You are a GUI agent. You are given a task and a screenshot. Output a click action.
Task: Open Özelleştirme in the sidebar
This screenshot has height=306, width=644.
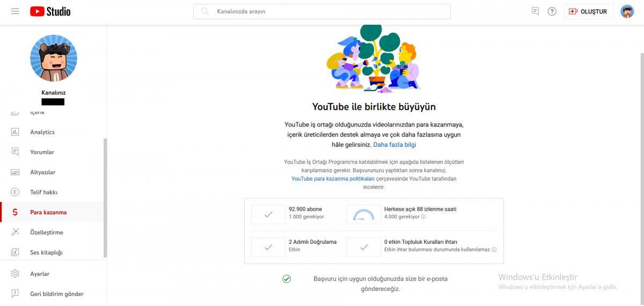click(x=52, y=233)
